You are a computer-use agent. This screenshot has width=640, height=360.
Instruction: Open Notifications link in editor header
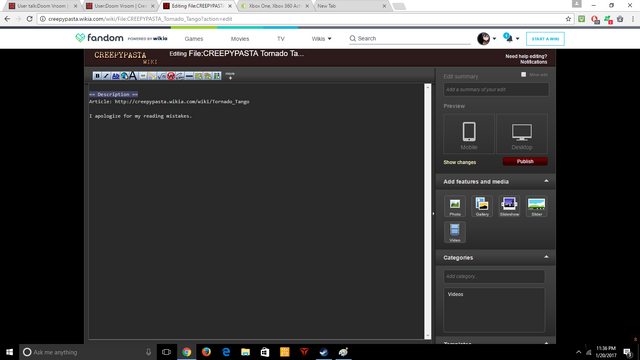click(x=533, y=62)
